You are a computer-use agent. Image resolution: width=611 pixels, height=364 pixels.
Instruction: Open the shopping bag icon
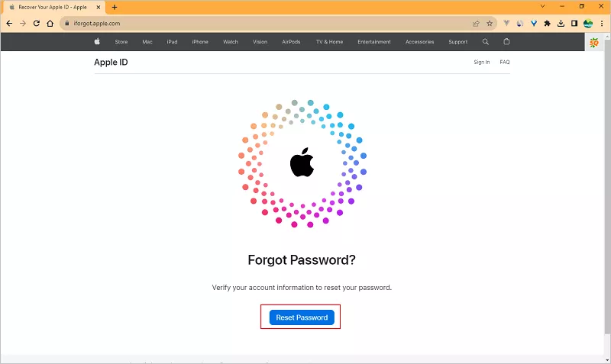point(506,42)
